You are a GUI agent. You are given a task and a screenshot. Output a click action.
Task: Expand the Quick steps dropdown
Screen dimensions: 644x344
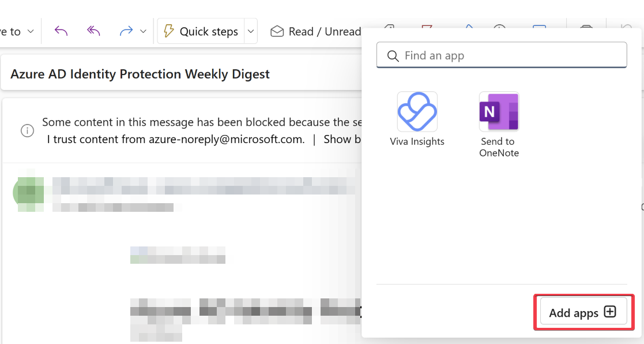click(250, 31)
